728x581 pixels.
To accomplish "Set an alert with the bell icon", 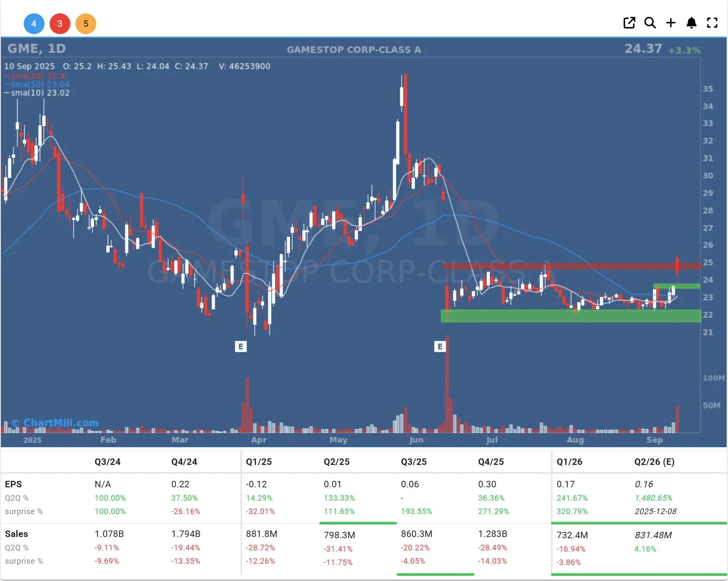I will (x=691, y=23).
